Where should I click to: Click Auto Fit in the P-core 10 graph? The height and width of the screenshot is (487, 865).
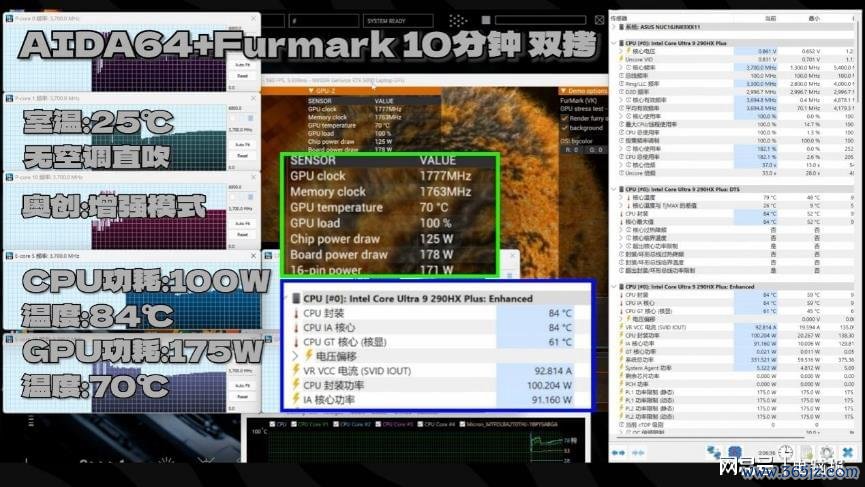(x=242, y=223)
